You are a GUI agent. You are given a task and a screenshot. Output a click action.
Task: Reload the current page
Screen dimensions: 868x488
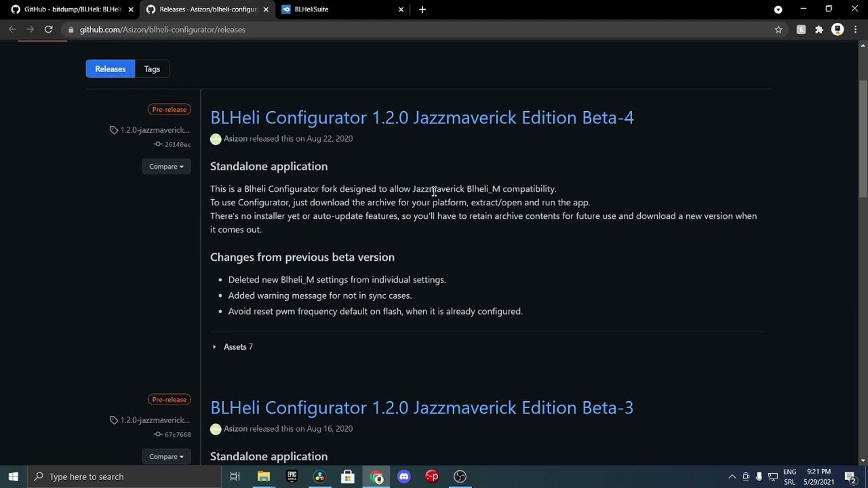(48, 29)
